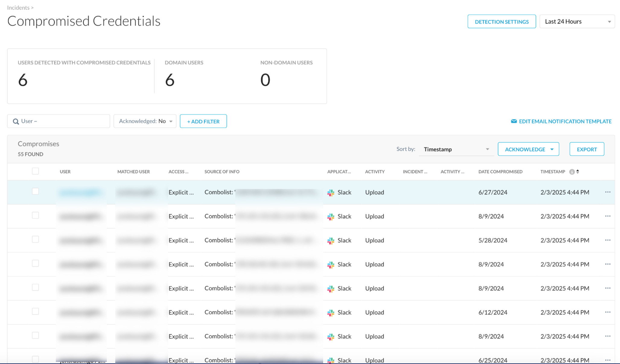Open the ellipsis actions menu on the top row
This screenshot has width=620, height=364.
point(608,192)
